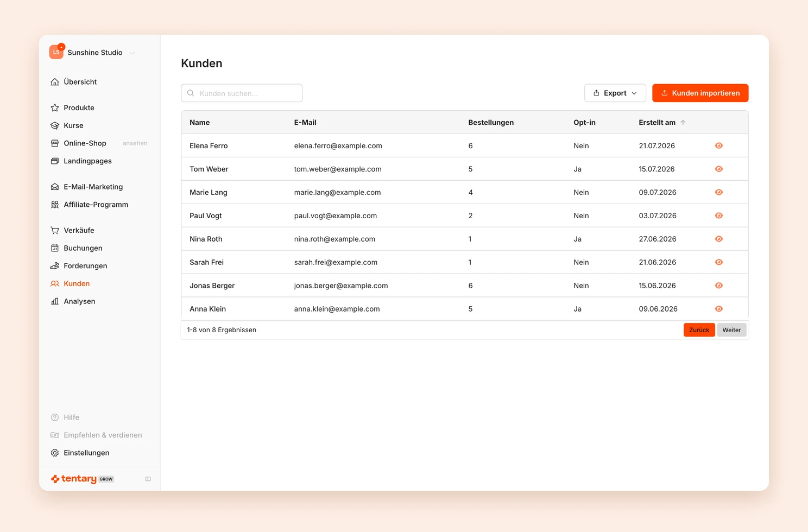Click the ansehen link beside Online-Shop
Screen dimensions: 808x532
coord(135,143)
